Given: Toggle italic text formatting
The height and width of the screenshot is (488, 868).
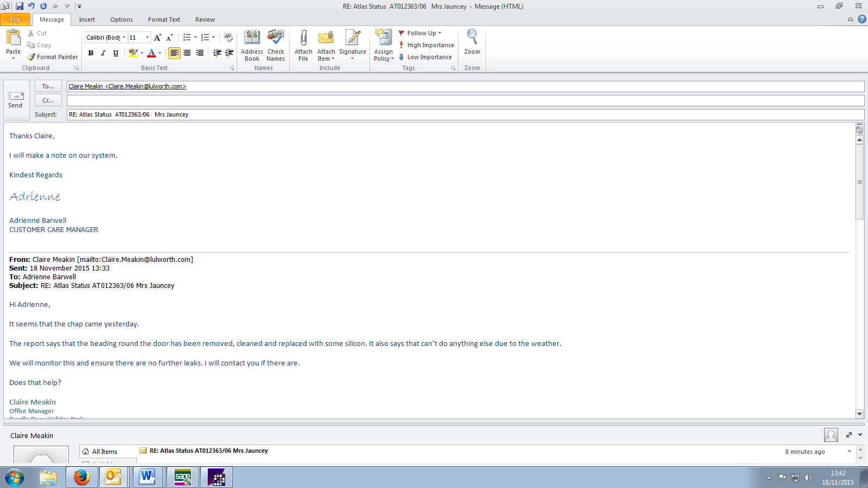Looking at the screenshot, I should click(103, 53).
